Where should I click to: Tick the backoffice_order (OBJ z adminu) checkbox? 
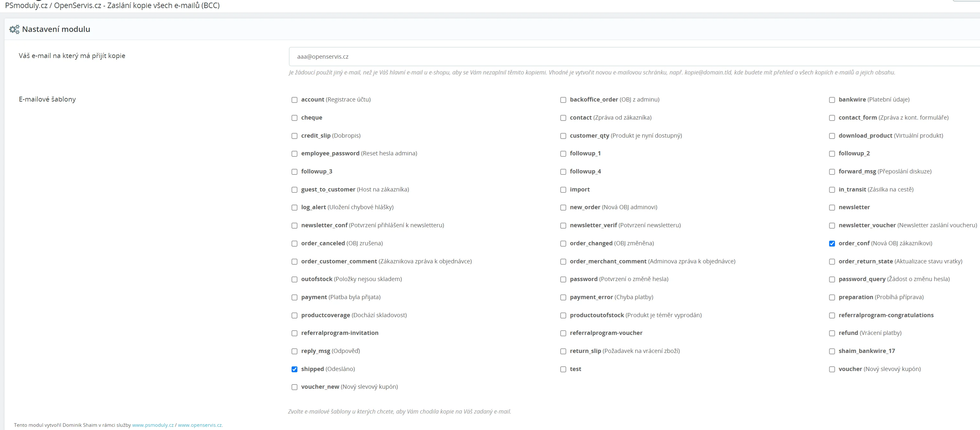[x=563, y=100]
